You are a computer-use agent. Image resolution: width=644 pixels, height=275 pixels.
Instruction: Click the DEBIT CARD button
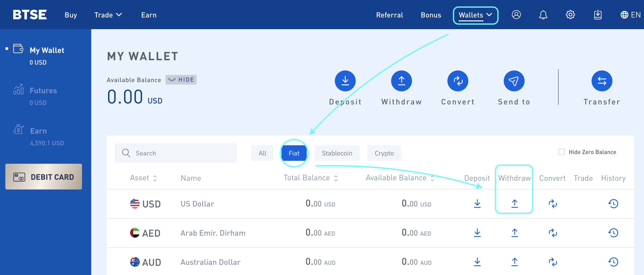click(x=43, y=177)
